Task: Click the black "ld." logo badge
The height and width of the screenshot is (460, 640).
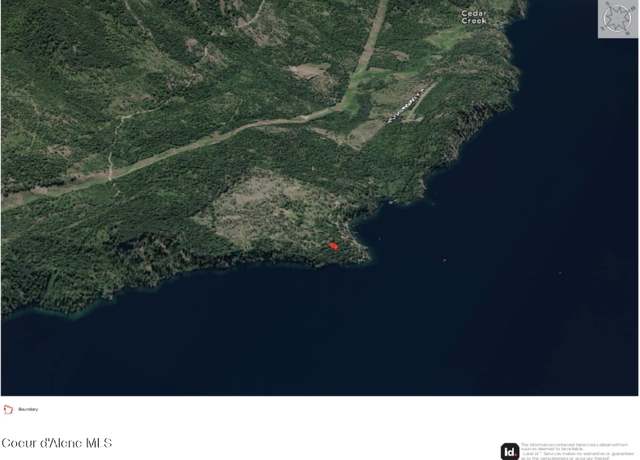Action: [x=510, y=451]
